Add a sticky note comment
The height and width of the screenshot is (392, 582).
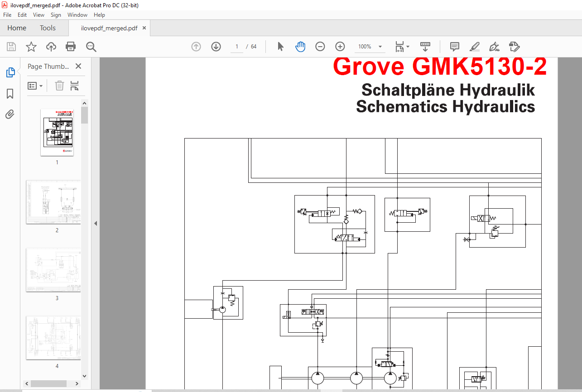pos(454,47)
